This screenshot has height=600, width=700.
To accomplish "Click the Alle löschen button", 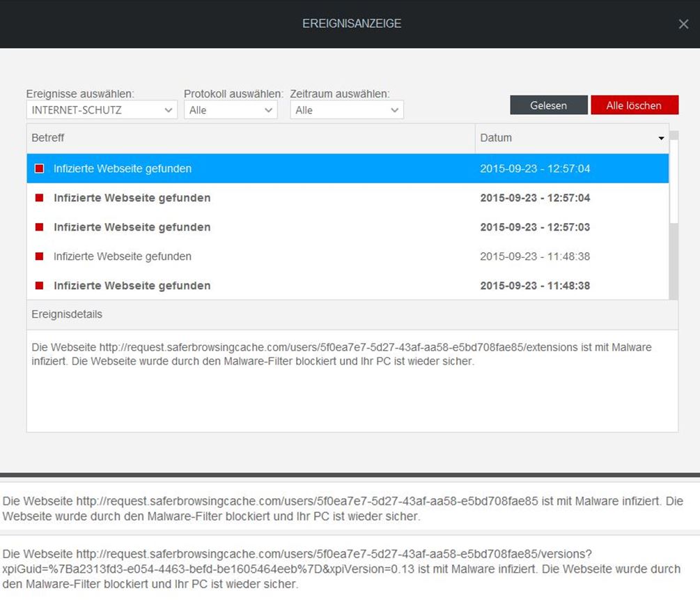I will tap(635, 105).
